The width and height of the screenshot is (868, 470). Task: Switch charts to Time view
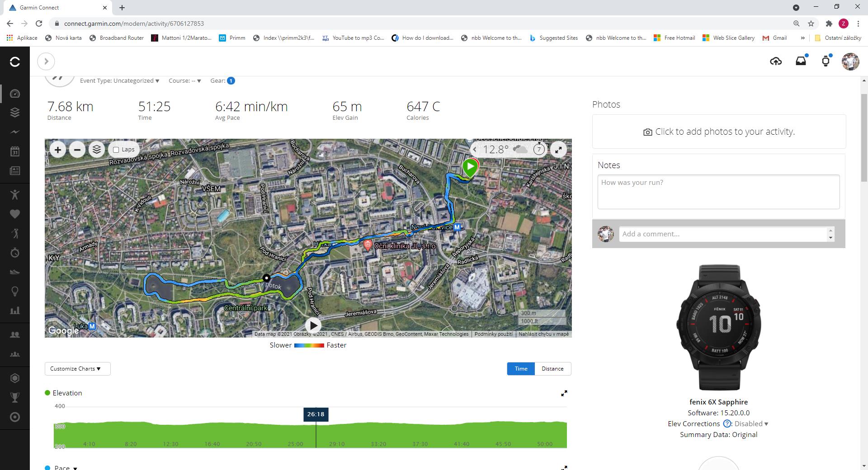coord(521,369)
